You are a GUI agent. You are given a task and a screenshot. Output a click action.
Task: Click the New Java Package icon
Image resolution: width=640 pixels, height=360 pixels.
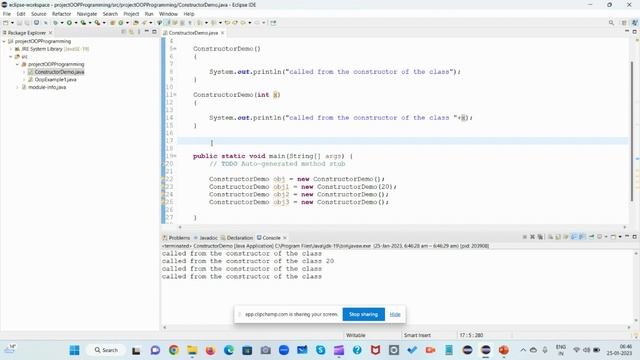(112, 23)
